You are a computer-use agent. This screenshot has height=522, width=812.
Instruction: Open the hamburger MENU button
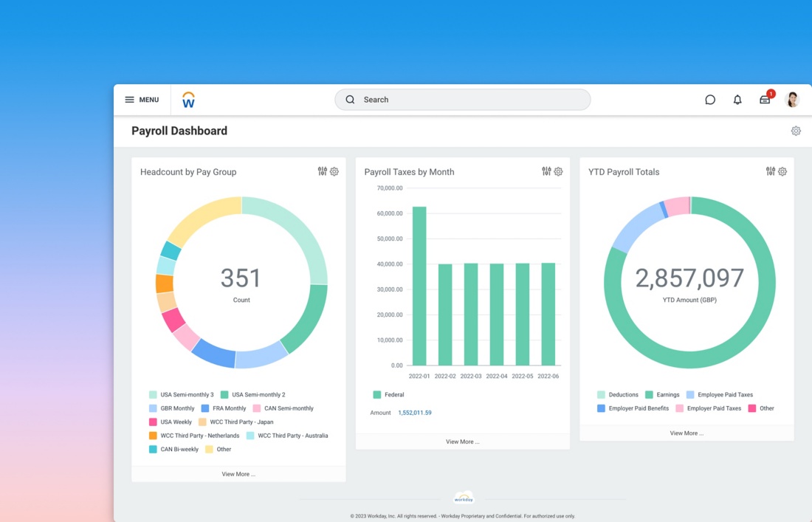pyautogui.click(x=142, y=100)
